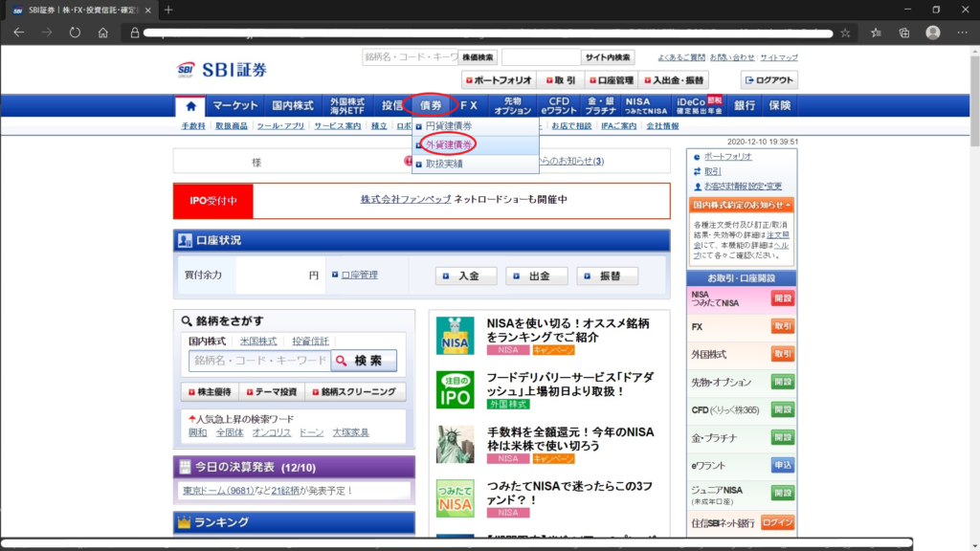Click the SBI証券 logo
The image size is (980, 551).
tap(222, 70)
